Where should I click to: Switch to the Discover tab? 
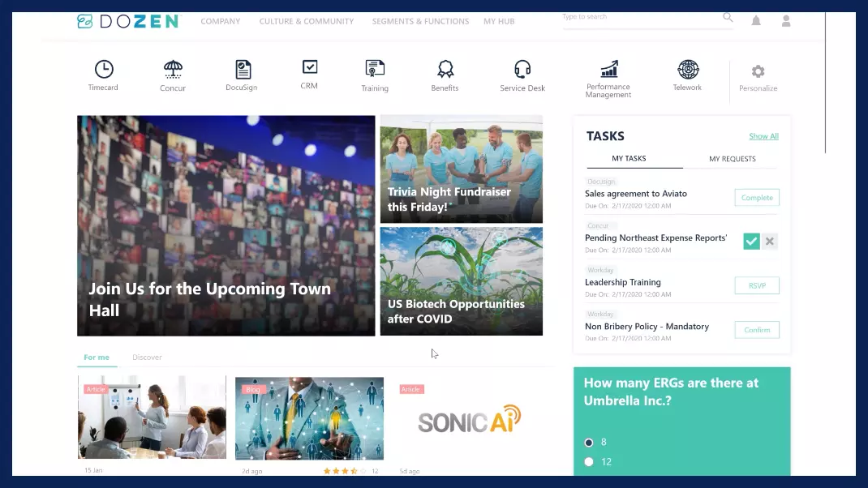[x=147, y=357]
